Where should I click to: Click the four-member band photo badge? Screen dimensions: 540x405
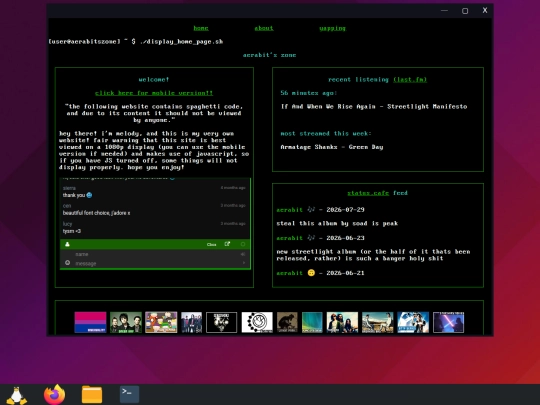coord(191,322)
